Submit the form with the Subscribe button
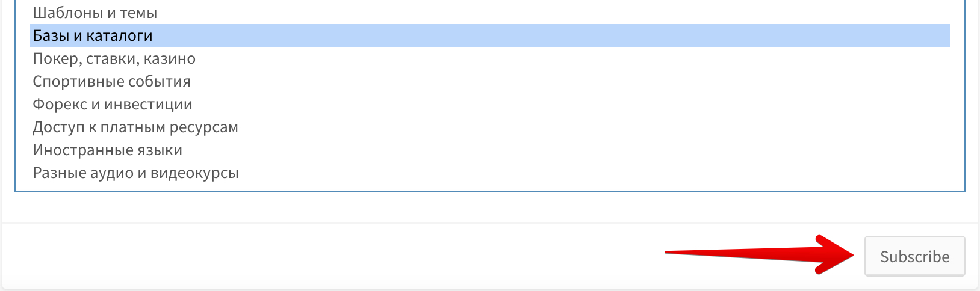The height and width of the screenshot is (291, 980). point(914,256)
